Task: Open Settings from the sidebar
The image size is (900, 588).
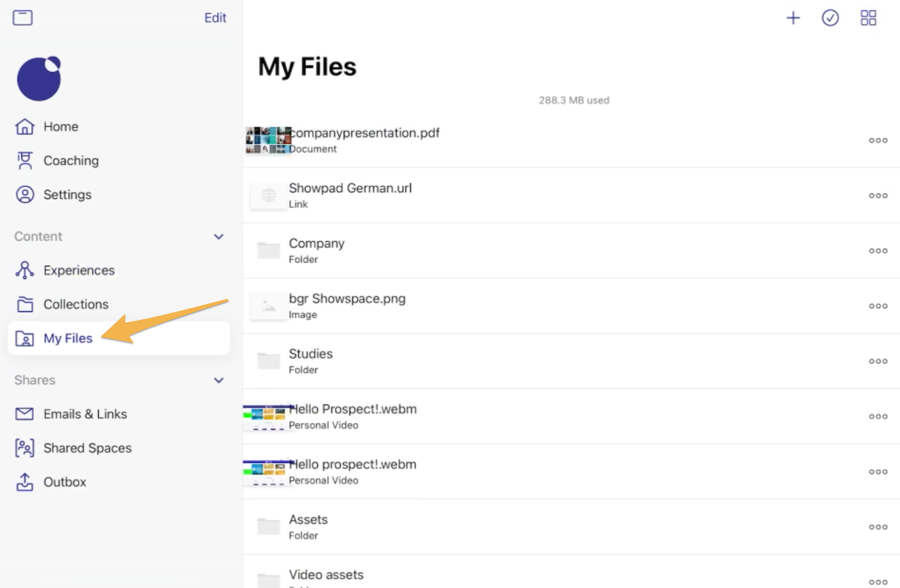Action: [x=67, y=195]
